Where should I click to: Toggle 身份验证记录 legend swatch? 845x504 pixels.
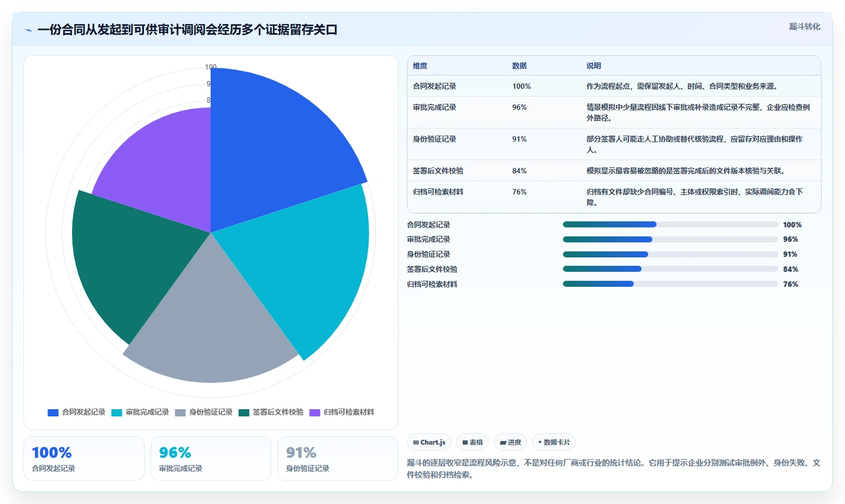(180, 412)
